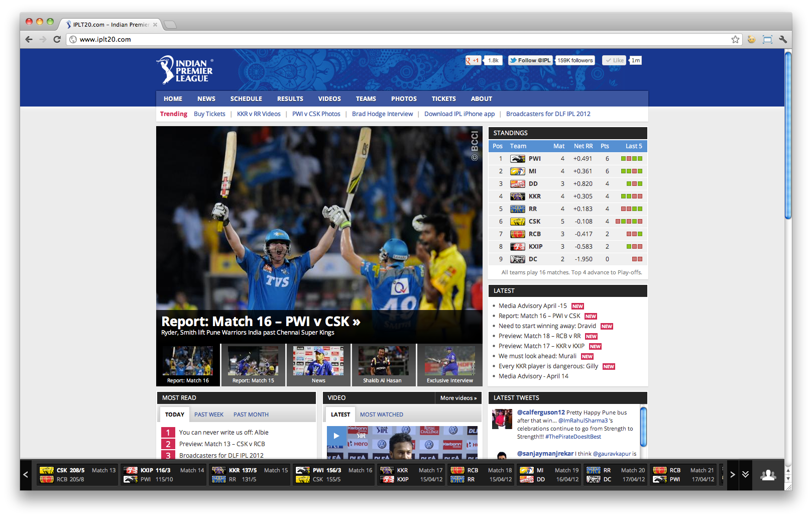Open Download IPL iPhone app link
This screenshot has width=812, height=518.
coord(459,114)
